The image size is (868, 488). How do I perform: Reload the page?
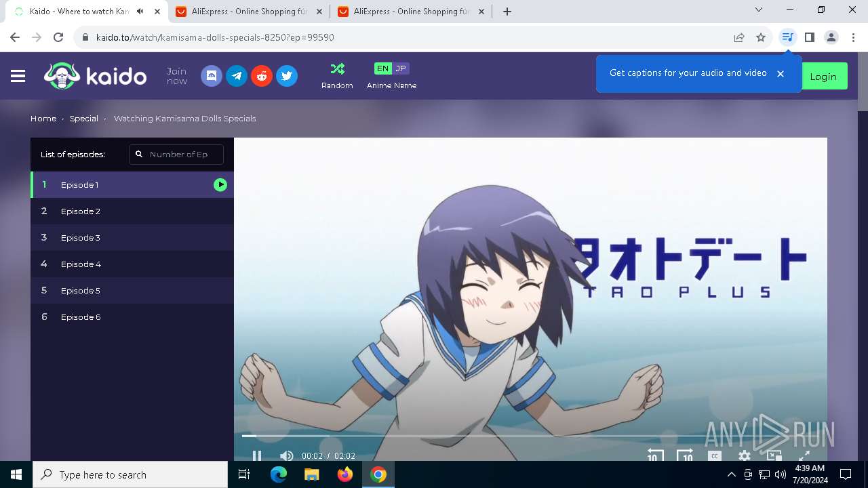click(58, 37)
